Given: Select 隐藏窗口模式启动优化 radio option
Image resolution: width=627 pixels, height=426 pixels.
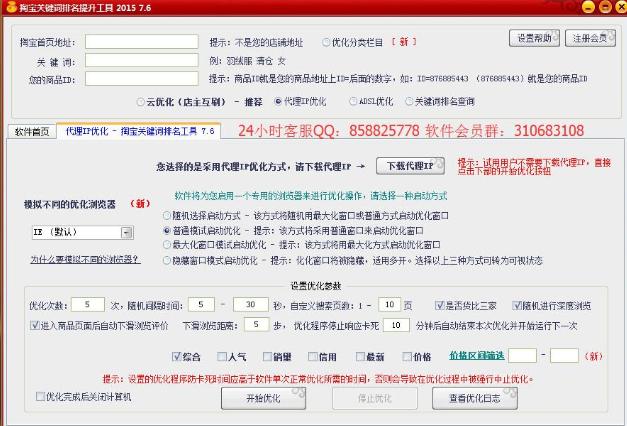Looking at the screenshot, I should pyautogui.click(x=167, y=260).
